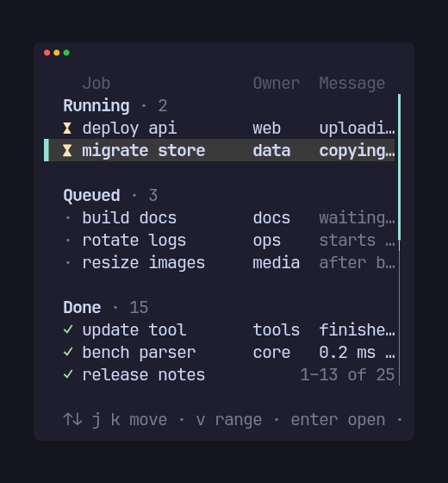The width and height of the screenshot is (448, 483).
Task: Click the dot marker beside resize images
Action: [x=68, y=263]
